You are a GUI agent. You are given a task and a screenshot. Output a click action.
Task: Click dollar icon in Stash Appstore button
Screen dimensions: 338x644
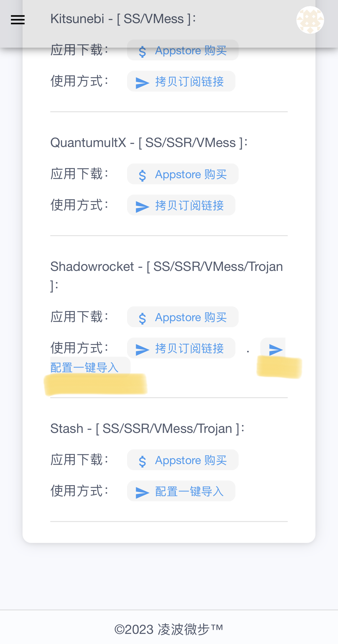coord(142,461)
